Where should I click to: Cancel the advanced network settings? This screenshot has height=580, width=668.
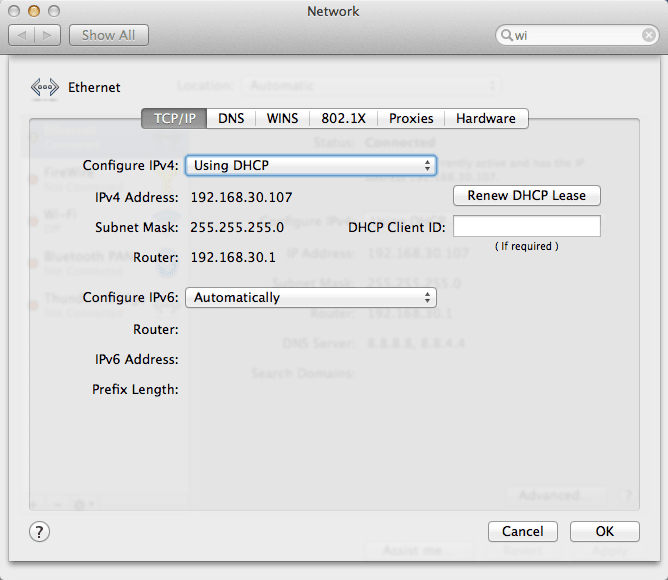pos(523,531)
